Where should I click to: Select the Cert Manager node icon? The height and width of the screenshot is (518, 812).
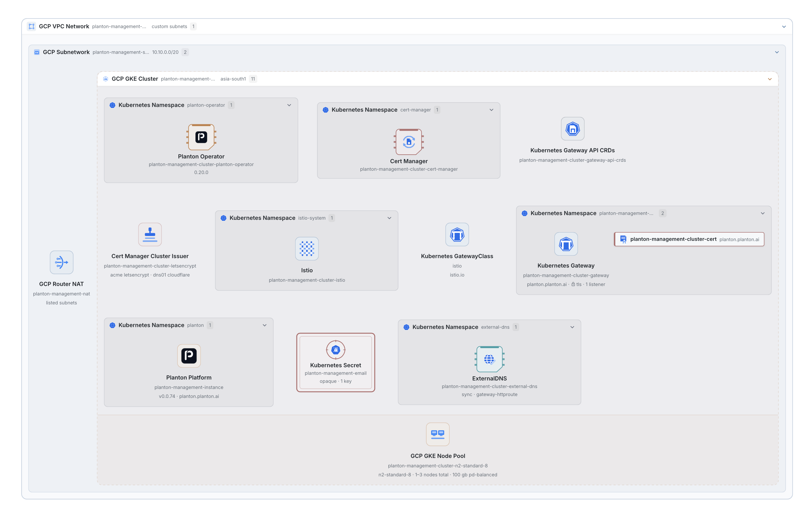pyautogui.click(x=409, y=142)
